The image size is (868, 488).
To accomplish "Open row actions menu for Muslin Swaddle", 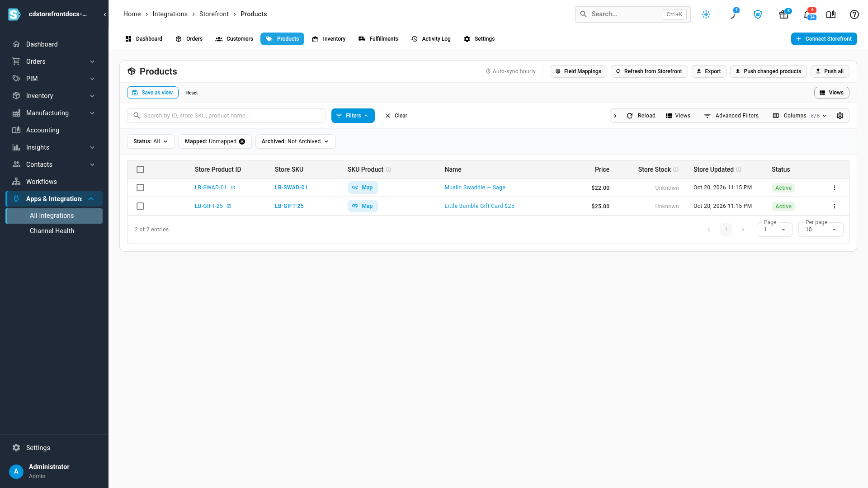I will coord(835,188).
